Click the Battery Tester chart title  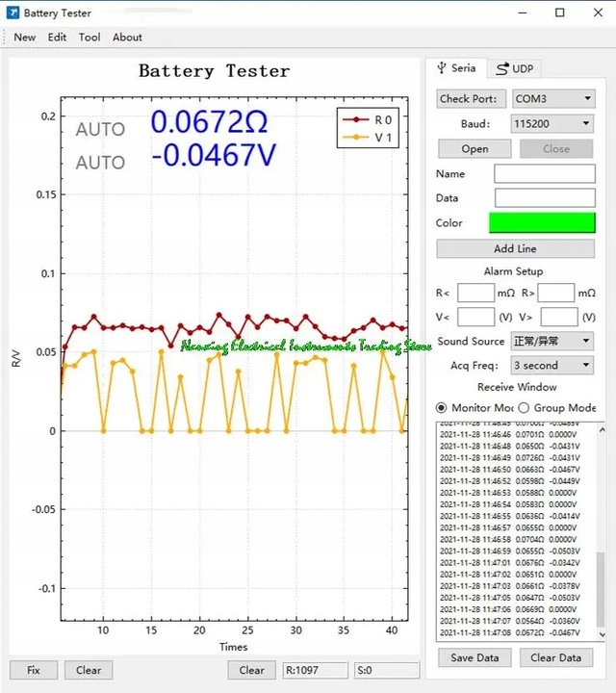[x=215, y=71]
